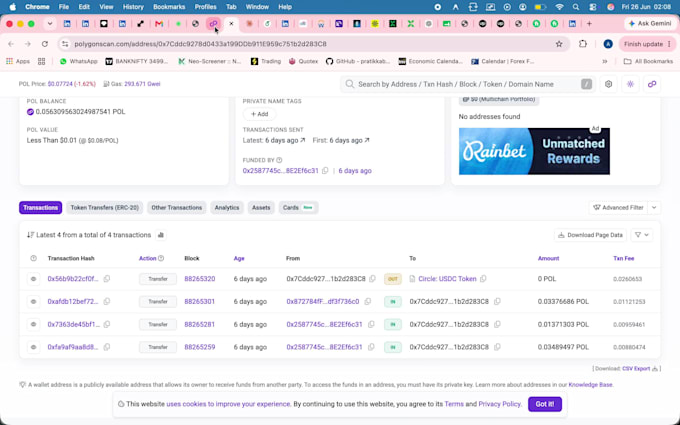This screenshot has height=425, width=680.
Task: Open Circle: USDC Token link
Action: coord(447,279)
